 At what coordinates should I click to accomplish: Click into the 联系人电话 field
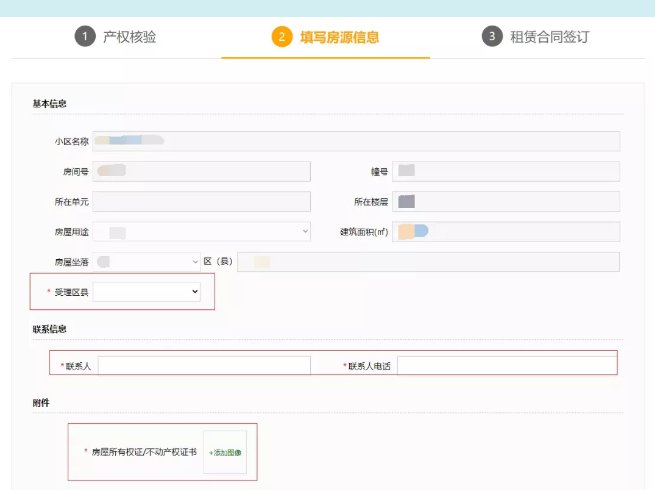coord(507,366)
